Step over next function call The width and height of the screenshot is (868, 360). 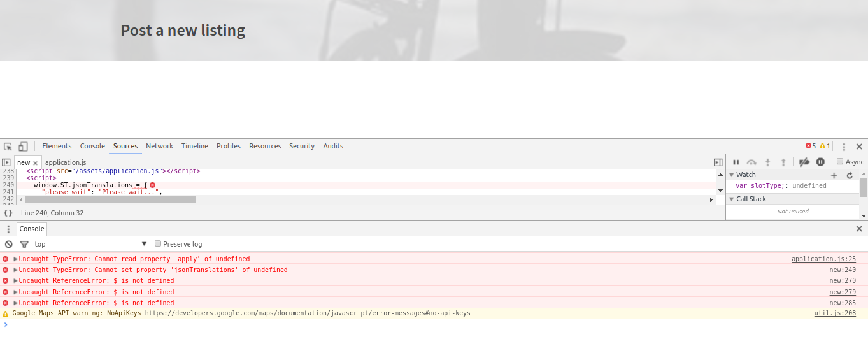[751, 162]
